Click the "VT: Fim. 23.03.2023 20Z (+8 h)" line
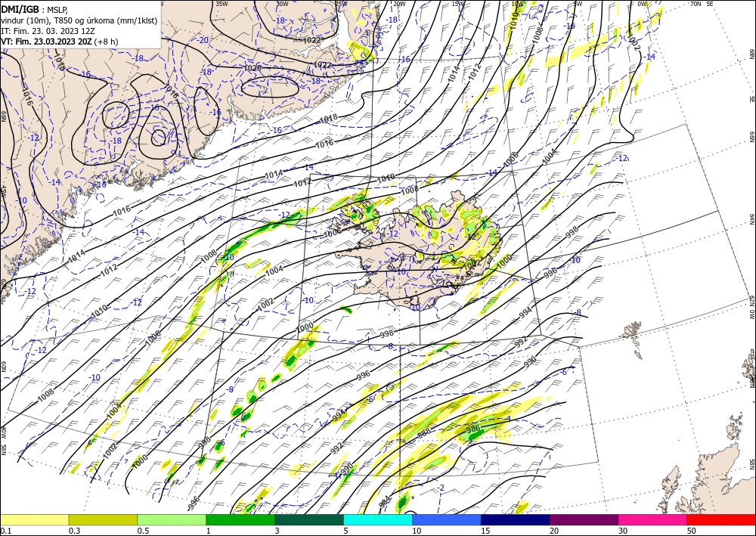Image resolution: width=756 pixels, height=536 pixels. [59, 42]
